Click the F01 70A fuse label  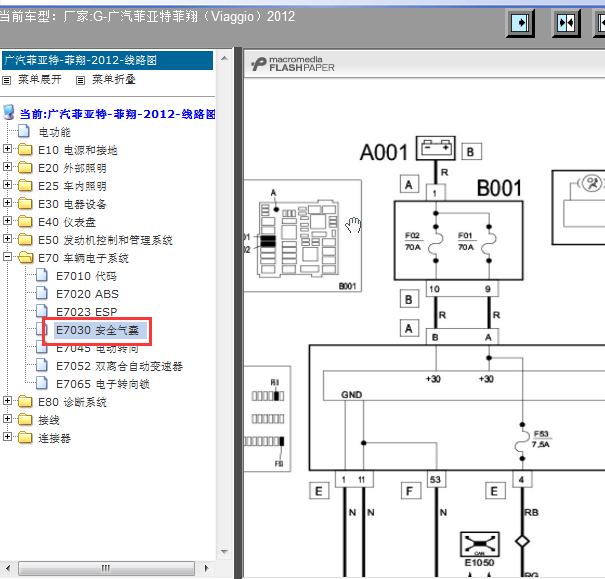466,241
